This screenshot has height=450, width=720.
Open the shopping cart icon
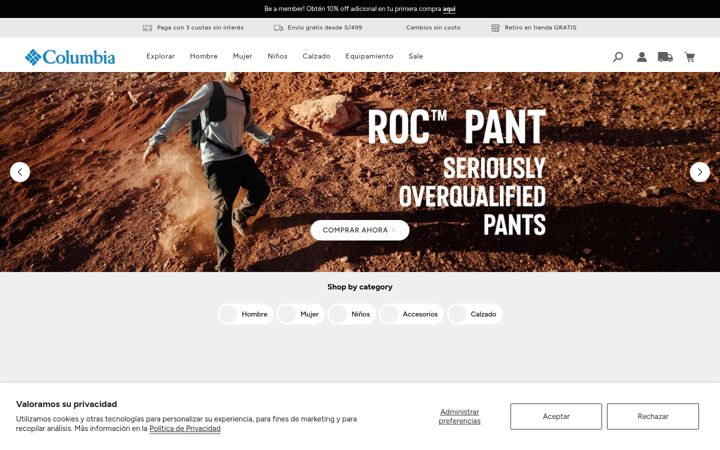(689, 57)
